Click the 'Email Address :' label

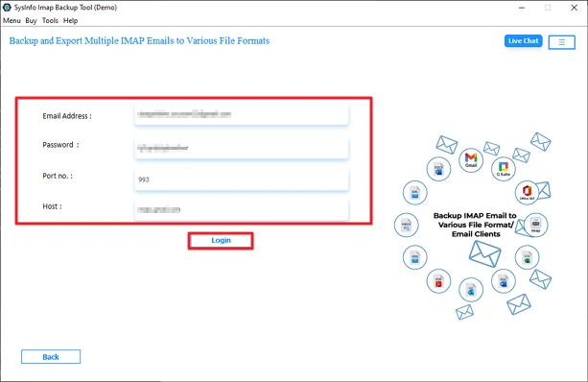tap(67, 116)
